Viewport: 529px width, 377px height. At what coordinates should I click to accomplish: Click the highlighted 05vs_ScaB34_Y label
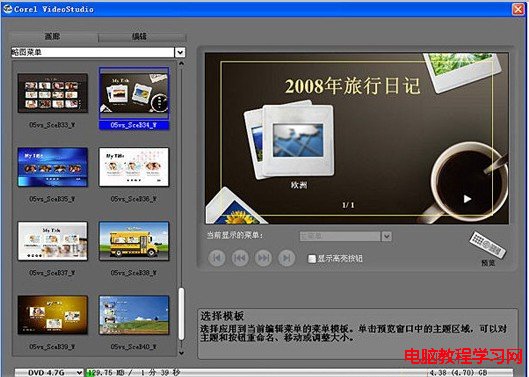[134, 125]
